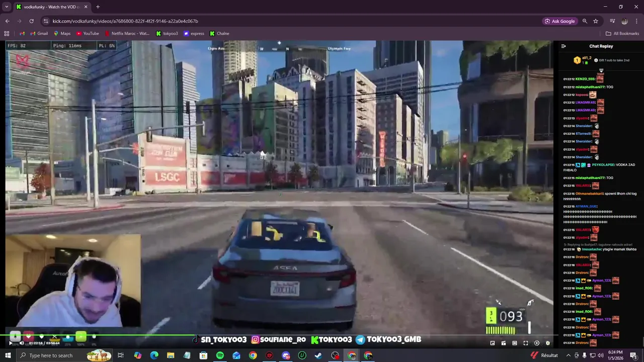Screen dimensions: 644x362
Task: Open tab search dropdown arrow
Action: click(x=7, y=7)
